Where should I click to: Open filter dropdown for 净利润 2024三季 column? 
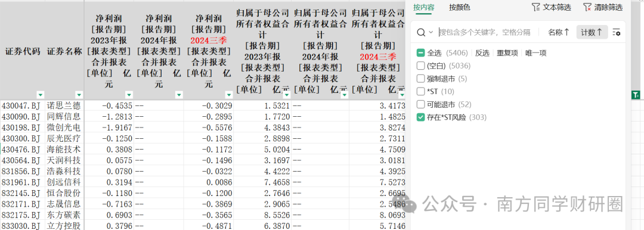(229, 95)
